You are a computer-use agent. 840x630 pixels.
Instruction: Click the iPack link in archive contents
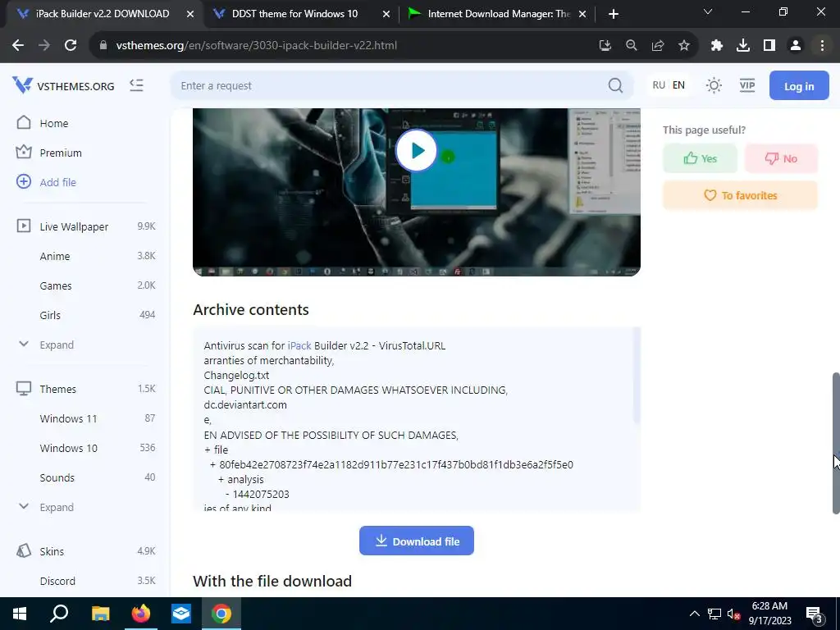click(299, 345)
